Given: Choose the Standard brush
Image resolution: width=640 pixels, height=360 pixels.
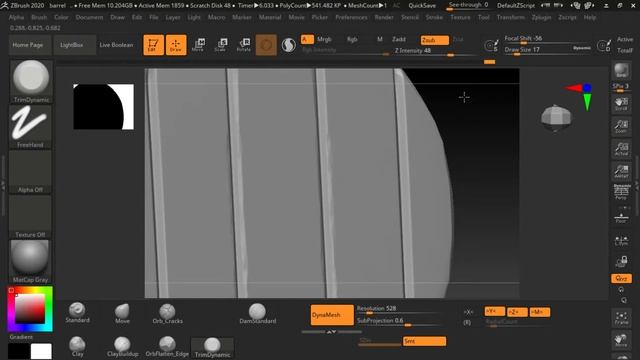Looking at the screenshot, I should click(x=77, y=313).
